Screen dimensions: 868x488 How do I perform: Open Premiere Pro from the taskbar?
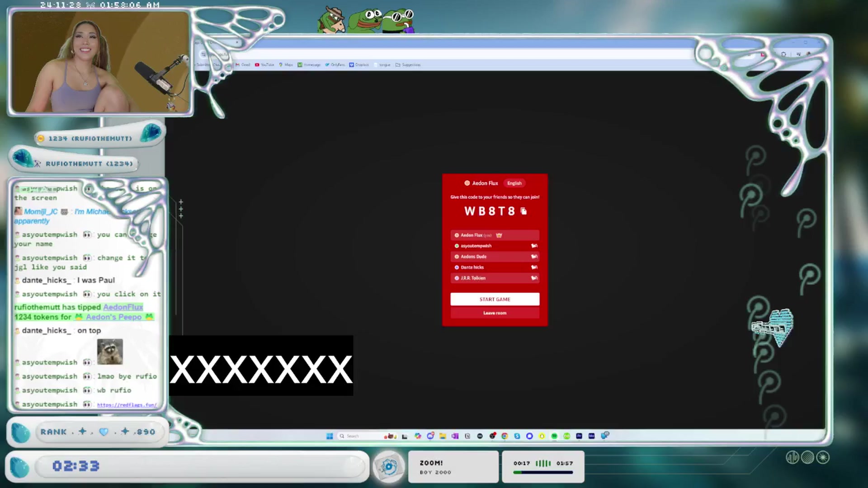pos(579,436)
